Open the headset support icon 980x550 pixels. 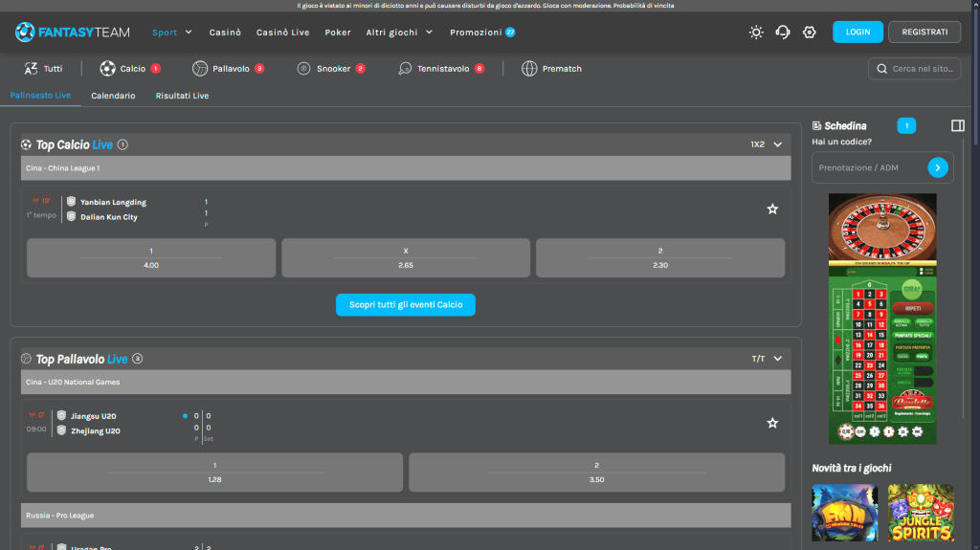point(783,32)
